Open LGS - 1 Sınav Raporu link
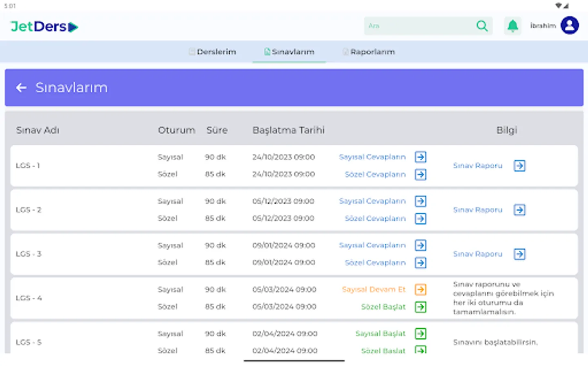 click(477, 166)
